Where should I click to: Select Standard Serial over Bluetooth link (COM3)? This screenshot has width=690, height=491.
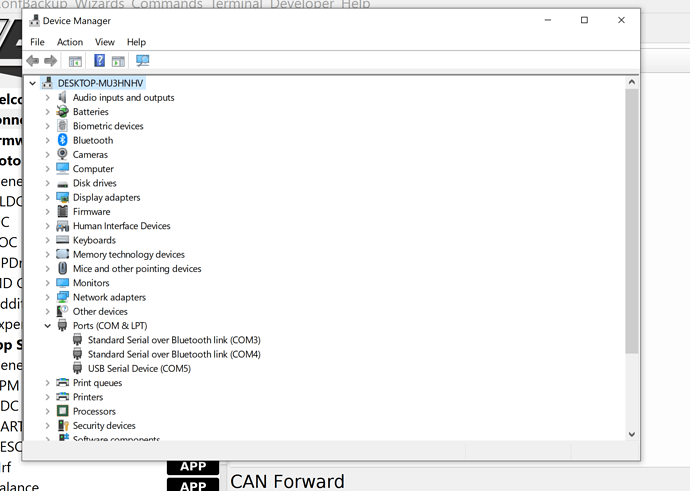pyautogui.click(x=174, y=340)
